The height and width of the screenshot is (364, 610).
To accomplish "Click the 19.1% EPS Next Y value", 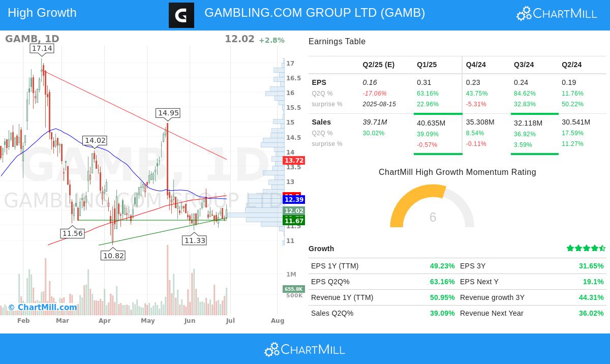I will tap(593, 282).
